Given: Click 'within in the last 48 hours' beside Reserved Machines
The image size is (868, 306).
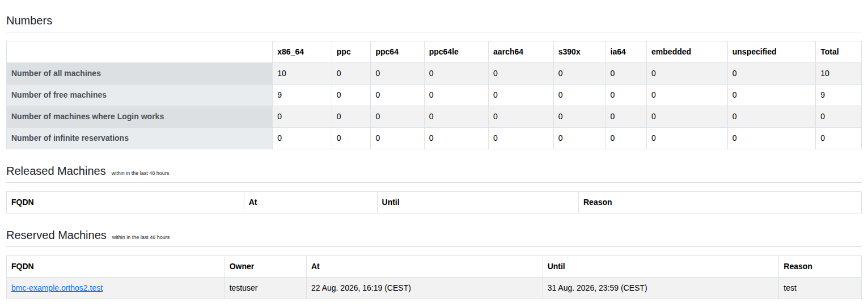Looking at the screenshot, I should 141,237.
